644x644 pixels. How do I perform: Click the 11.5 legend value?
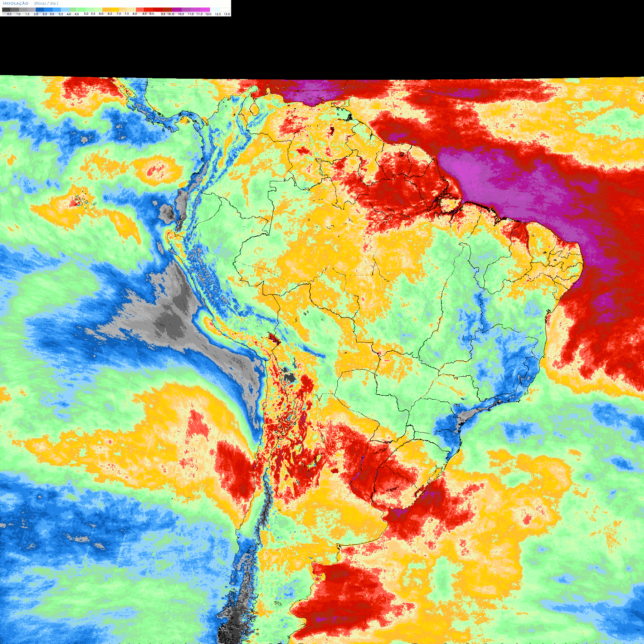tap(199, 14)
